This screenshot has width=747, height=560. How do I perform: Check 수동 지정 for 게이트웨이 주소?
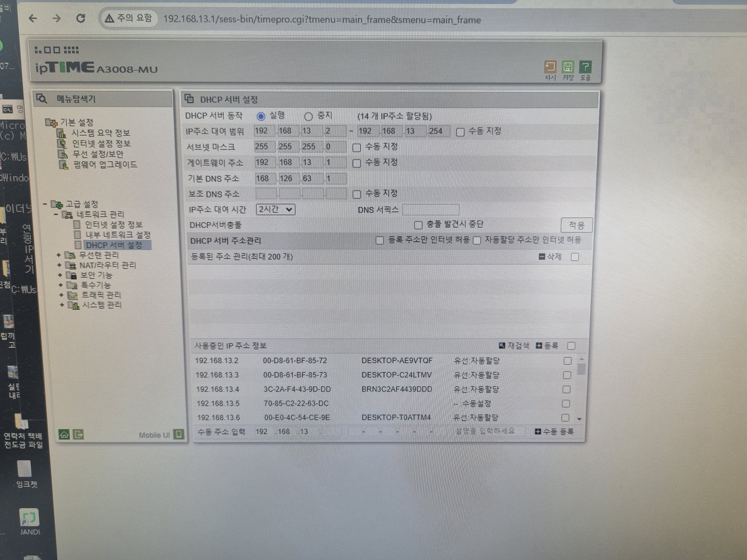coord(356,163)
